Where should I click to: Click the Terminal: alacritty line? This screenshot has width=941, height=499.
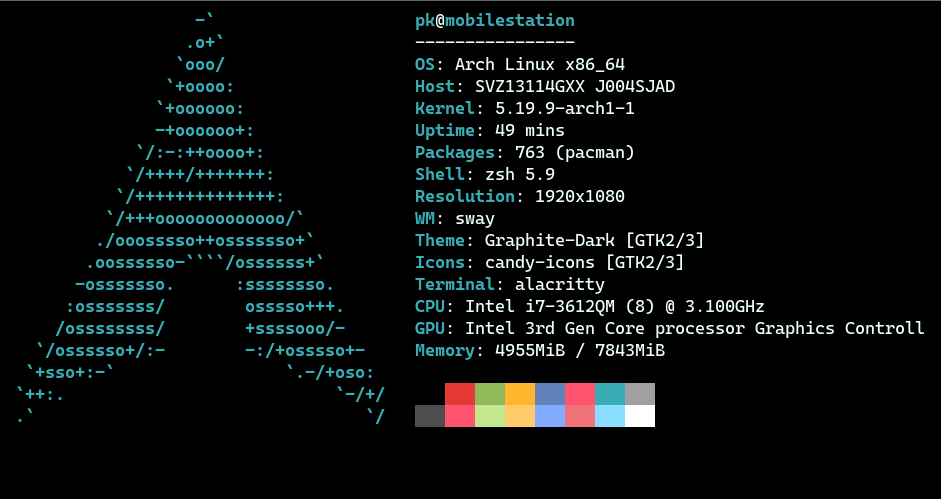(510, 285)
